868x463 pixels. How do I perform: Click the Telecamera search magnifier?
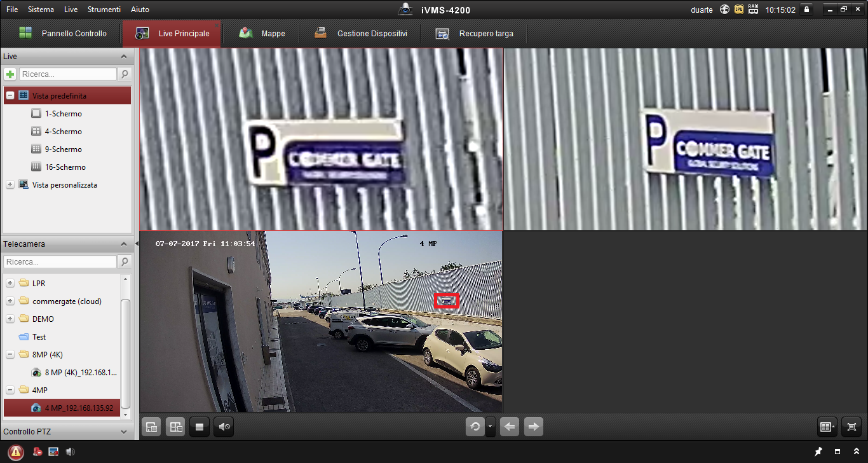pos(125,261)
